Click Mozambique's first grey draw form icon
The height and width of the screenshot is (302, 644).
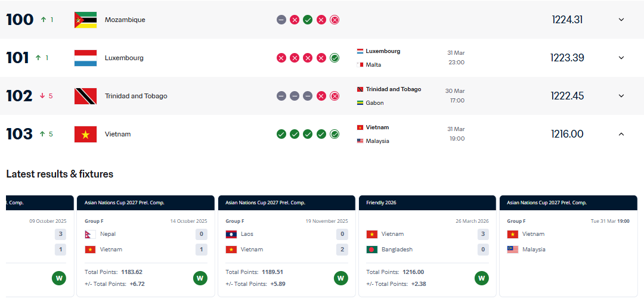click(x=281, y=20)
